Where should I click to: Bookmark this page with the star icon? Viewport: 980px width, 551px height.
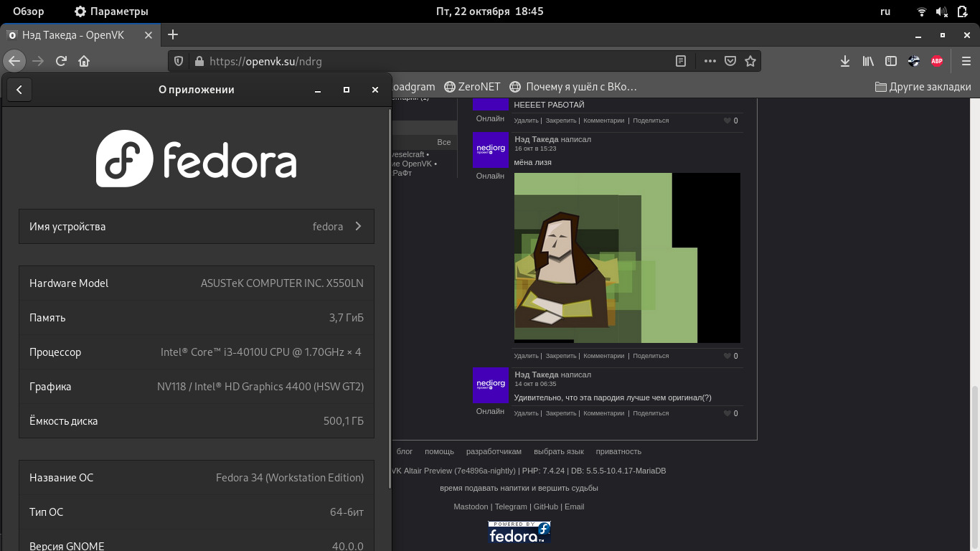[750, 61]
